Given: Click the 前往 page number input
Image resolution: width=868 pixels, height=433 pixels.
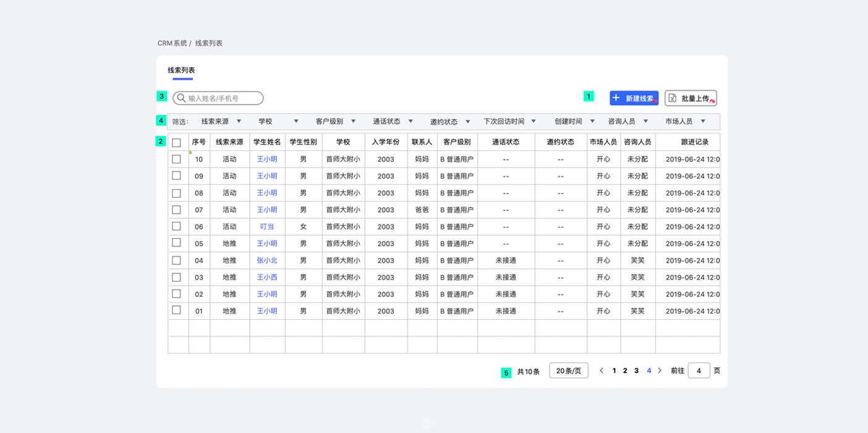Looking at the screenshot, I should [x=699, y=371].
